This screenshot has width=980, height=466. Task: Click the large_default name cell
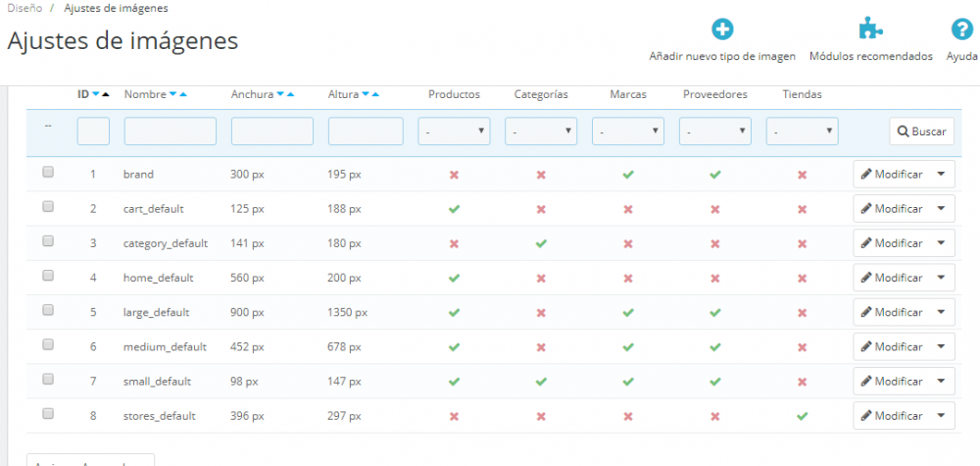pyautogui.click(x=156, y=312)
